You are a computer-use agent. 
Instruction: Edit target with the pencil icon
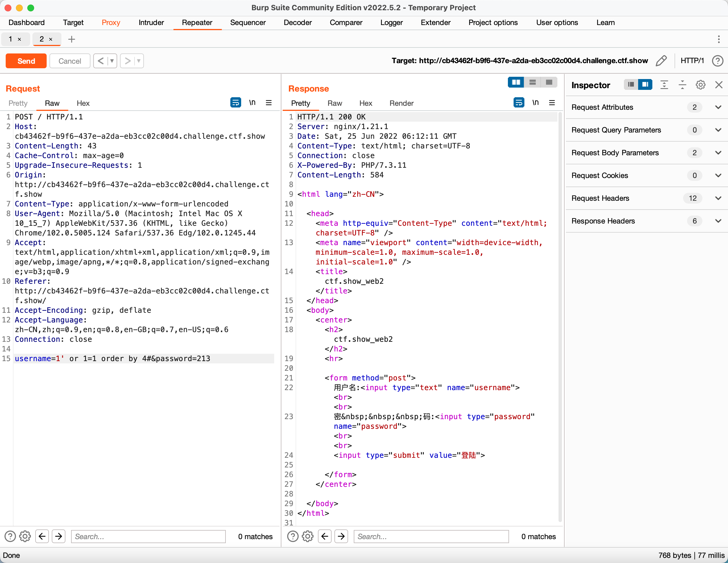661,61
